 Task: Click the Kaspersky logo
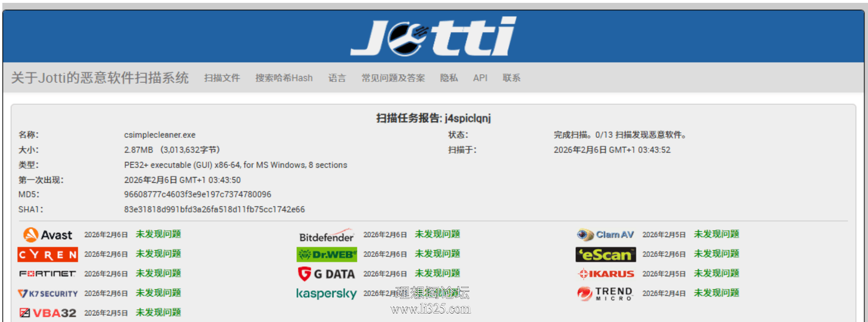pyautogui.click(x=327, y=293)
